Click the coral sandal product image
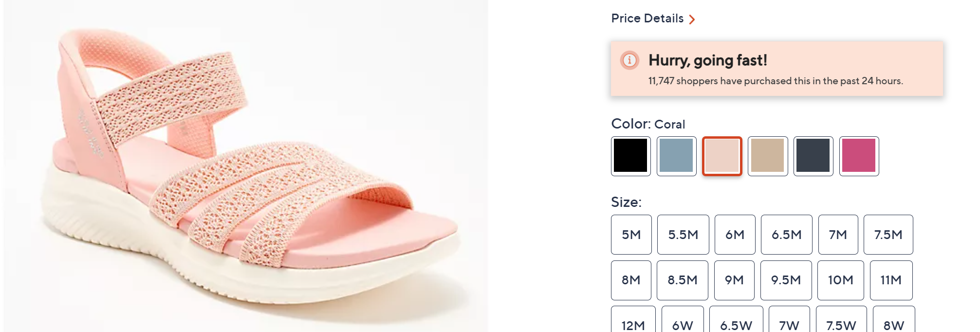 [245, 166]
